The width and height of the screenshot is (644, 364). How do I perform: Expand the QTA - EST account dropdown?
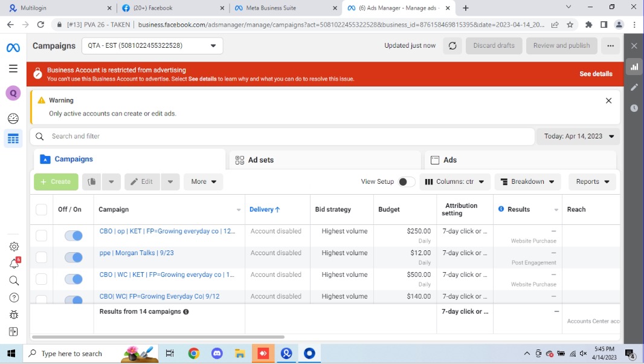[152, 46]
